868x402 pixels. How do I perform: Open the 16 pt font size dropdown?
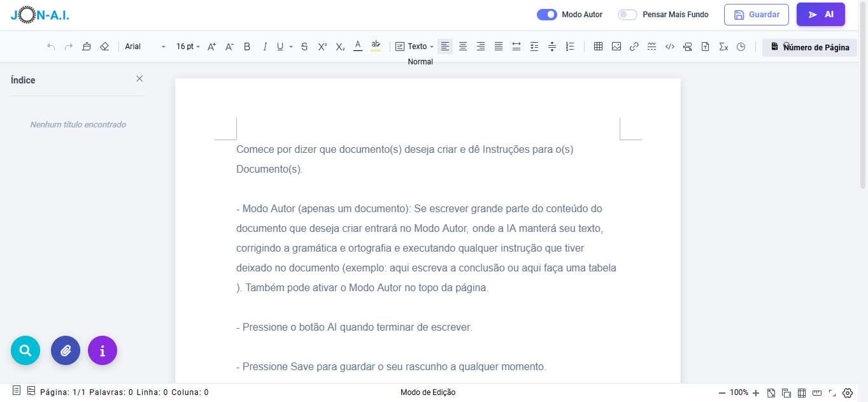[188, 47]
